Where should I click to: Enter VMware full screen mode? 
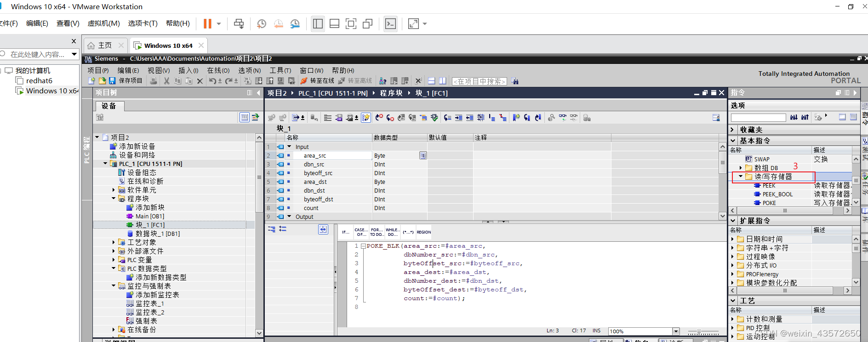click(351, 24)
